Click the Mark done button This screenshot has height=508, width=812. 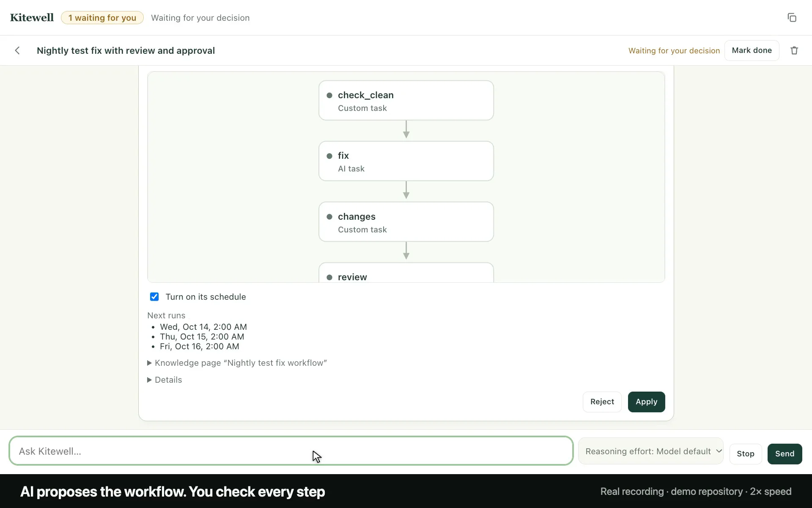pyautogui.click(x=752, y=50)
